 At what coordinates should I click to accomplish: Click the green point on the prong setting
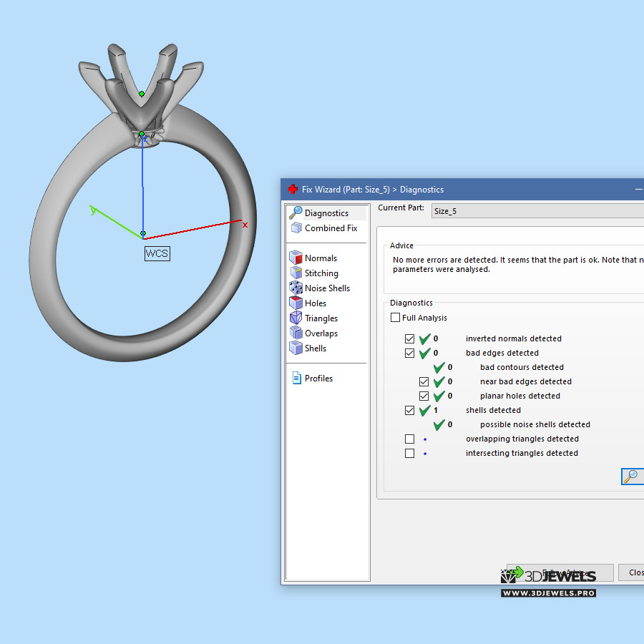click(x=142, y=94)
